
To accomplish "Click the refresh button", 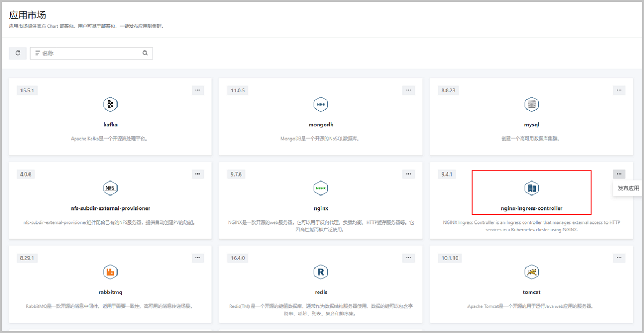I will (x=18, y=53).
